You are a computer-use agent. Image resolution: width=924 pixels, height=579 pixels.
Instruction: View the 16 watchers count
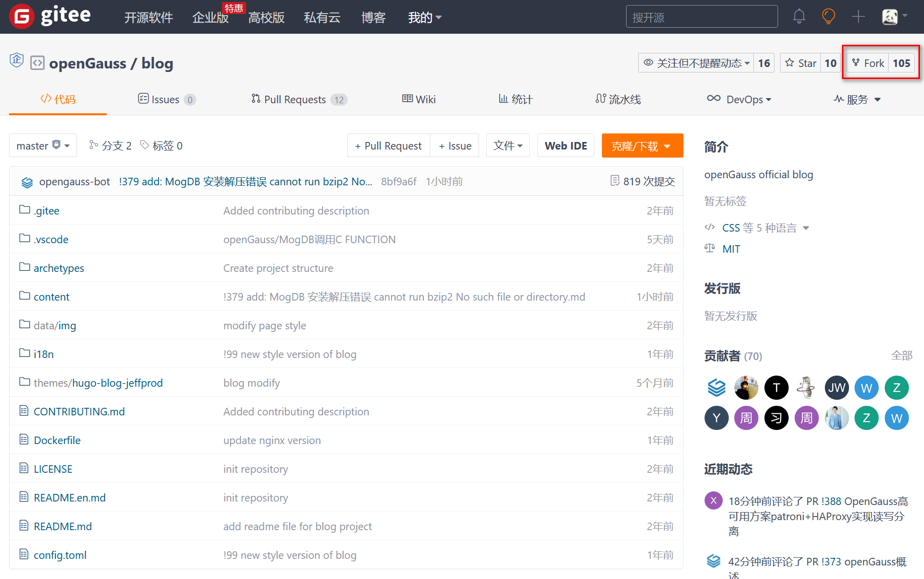coord(764,63)
